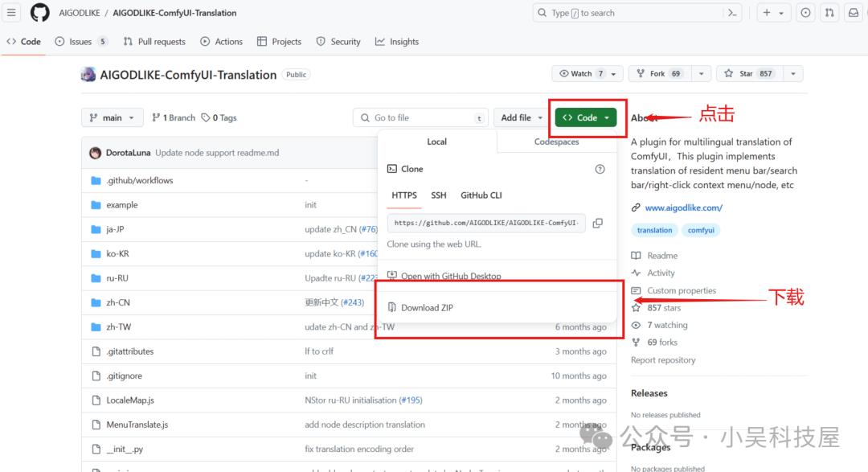
Task: Watch the repository
Action: pyautogui.click(x=587, y=74)
